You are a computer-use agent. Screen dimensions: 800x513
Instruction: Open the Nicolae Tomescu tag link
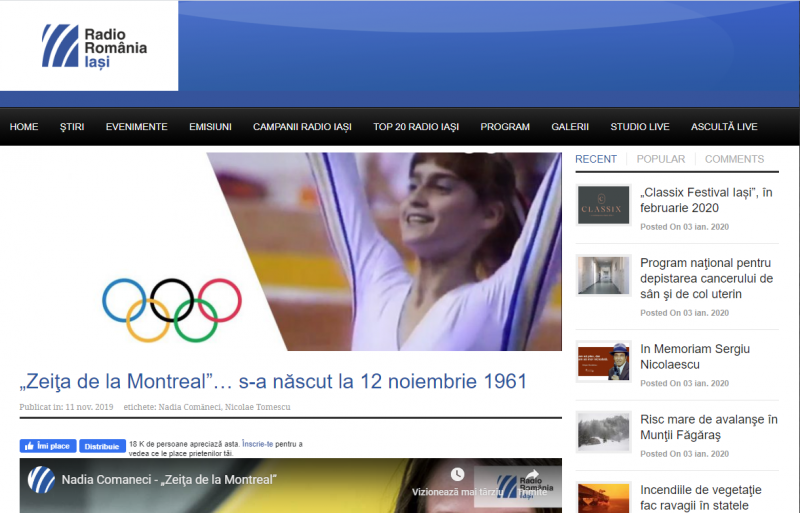coord(258,407)
